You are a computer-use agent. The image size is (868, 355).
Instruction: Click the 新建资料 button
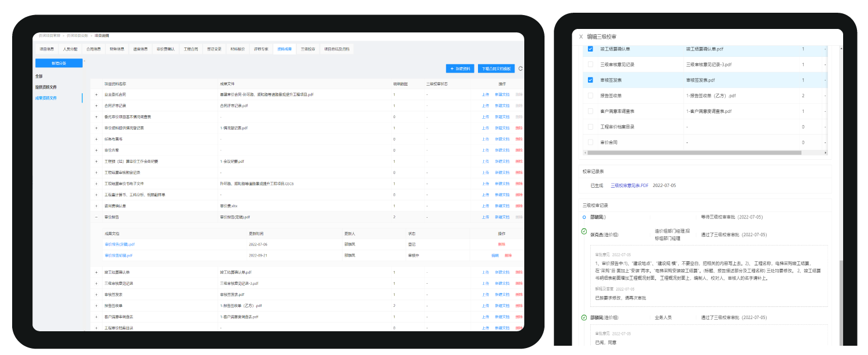461,68
